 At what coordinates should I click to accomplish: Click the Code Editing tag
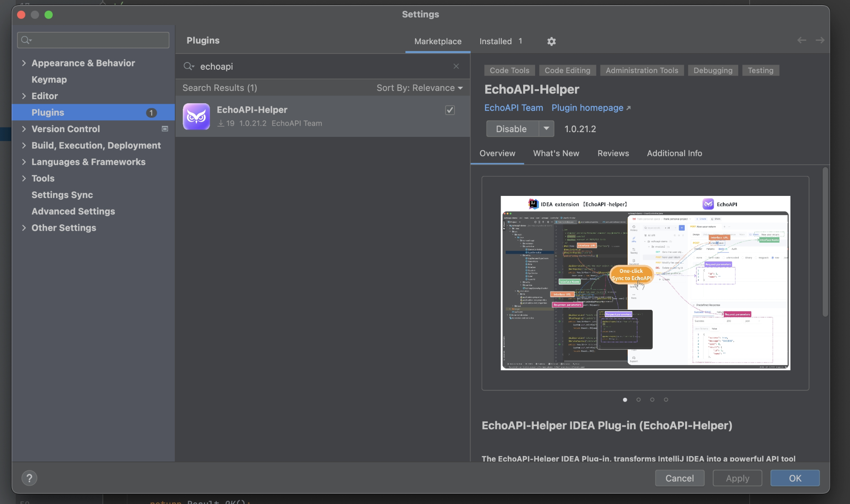[x=567, y=71]
